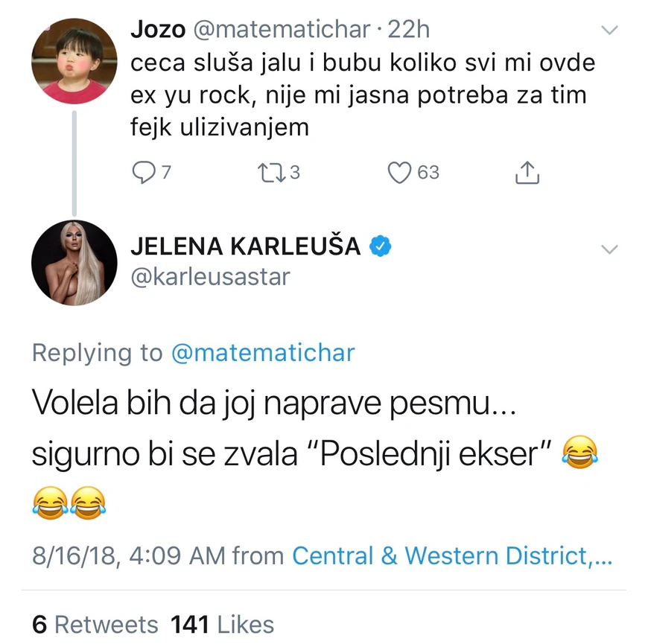Open the chevron menu on Karleuša's tweet
Screen dimensions: 648x644
point(609,249)
